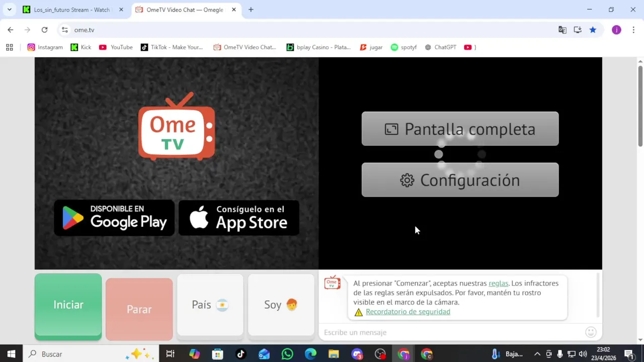644x362 pixels.
Task: Open the emoji picker smiley
Action: (x=591, y=332)
